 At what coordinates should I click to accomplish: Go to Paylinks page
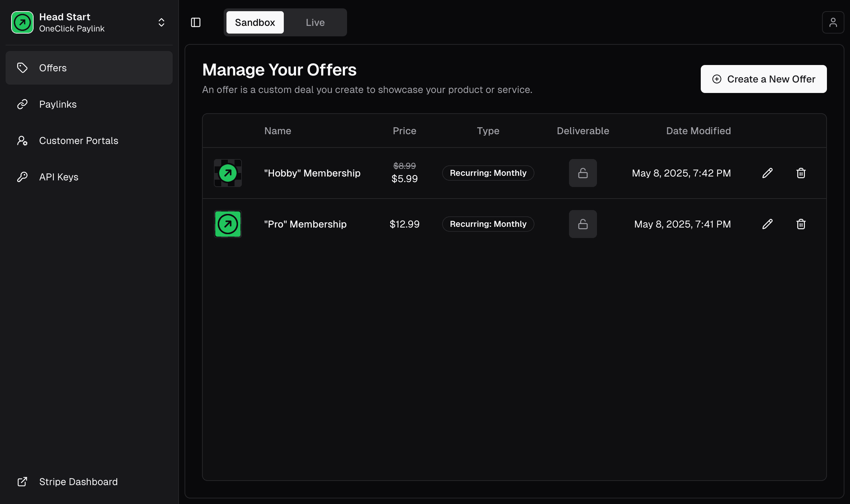89,104
